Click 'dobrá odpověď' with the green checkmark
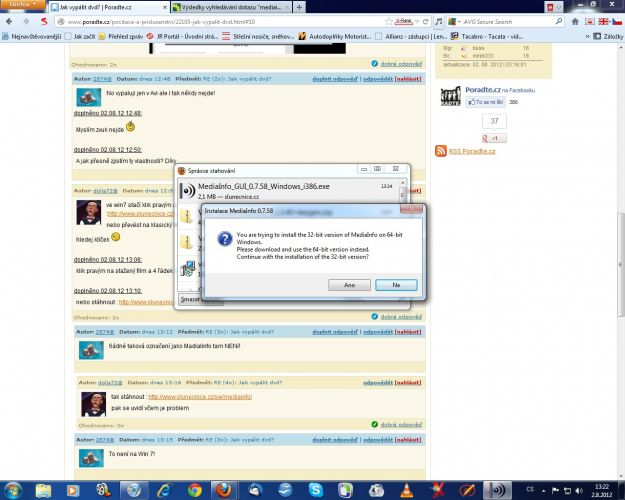The image size is (625, 500). point(401,425)
